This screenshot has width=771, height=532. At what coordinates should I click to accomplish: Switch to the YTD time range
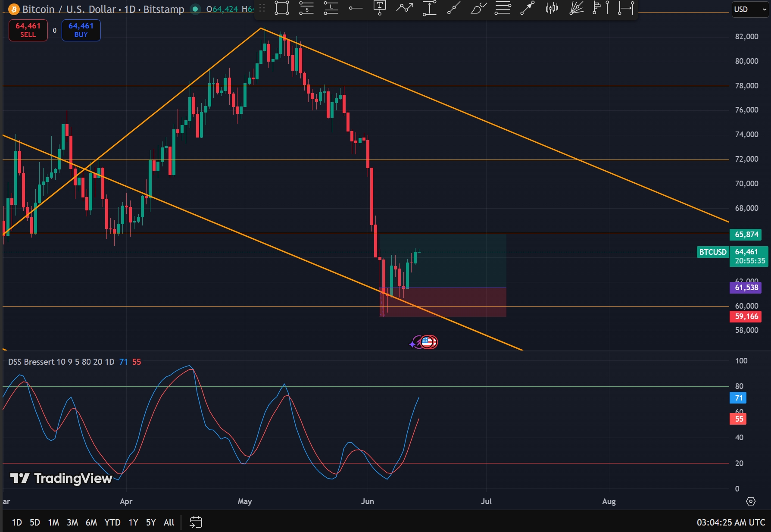pos(112,523)
